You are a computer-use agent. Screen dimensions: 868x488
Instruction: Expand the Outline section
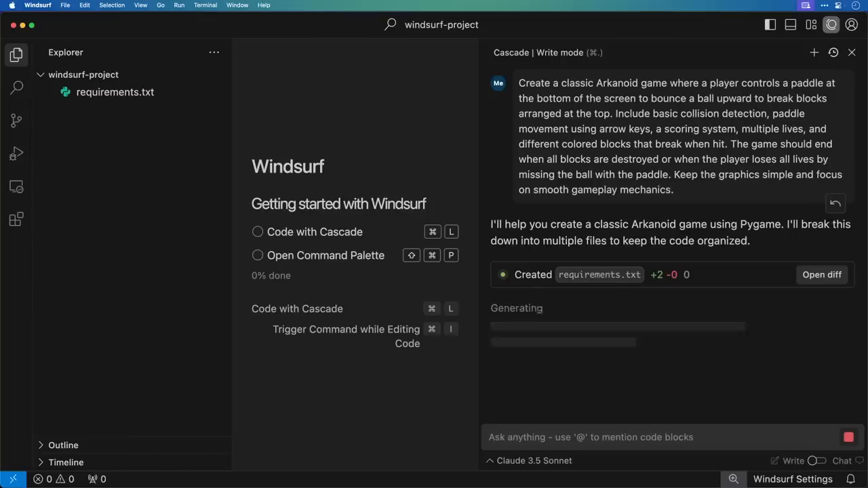(41, 445)
